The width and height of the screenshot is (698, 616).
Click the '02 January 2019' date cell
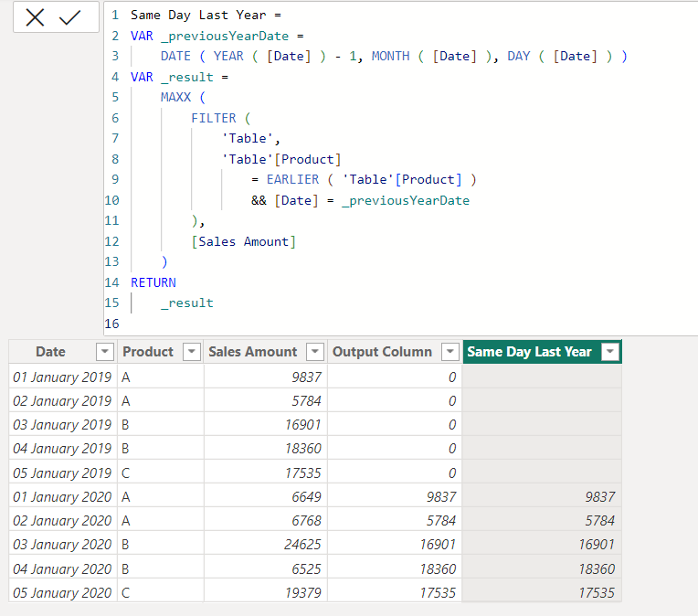click(x=62, y=401)
